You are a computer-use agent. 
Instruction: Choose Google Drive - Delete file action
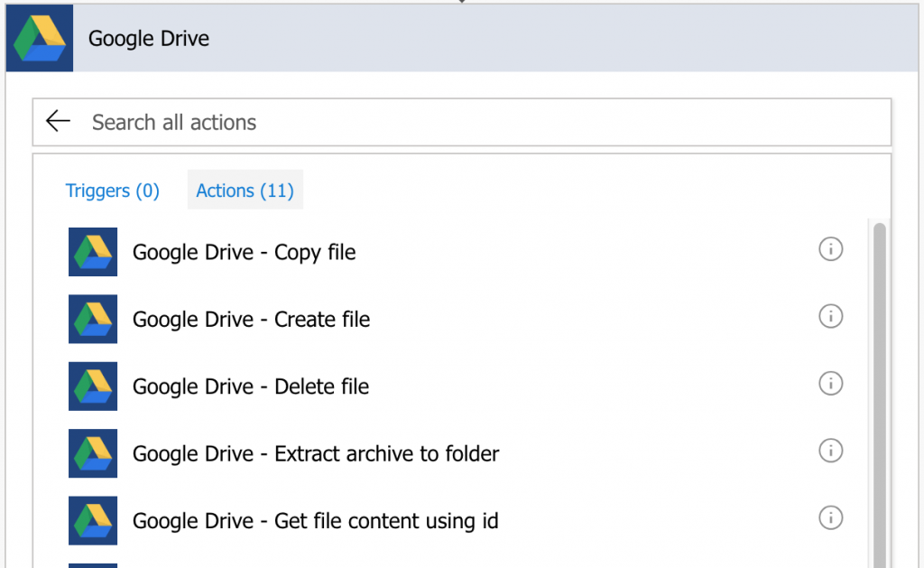pos(251,386)
